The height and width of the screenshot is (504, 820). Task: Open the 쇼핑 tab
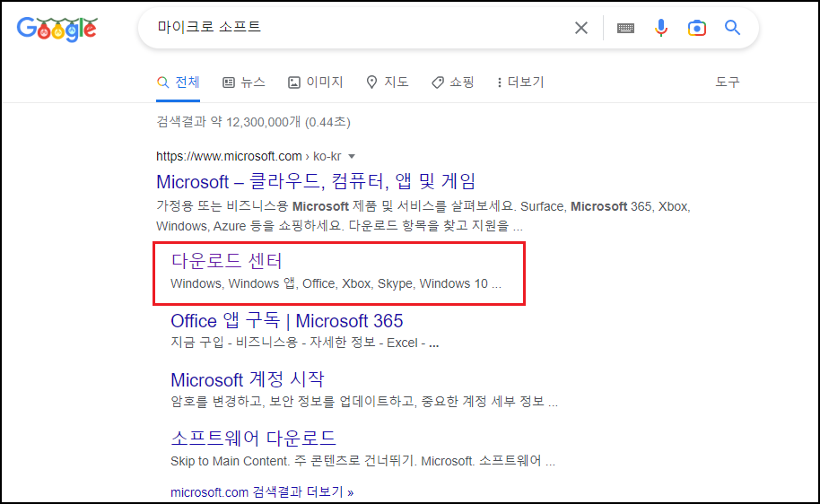453,83
